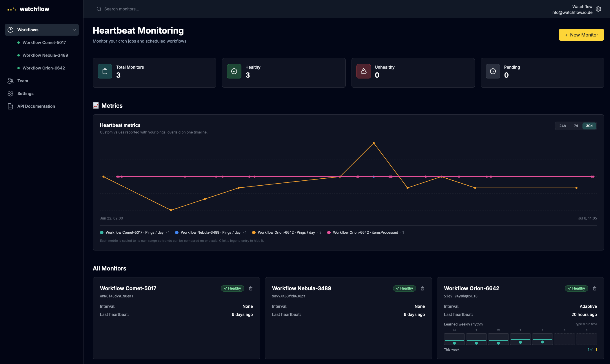This screenshot has width=610, height=364.
Task: Open the Workflow Orion-6642 monitor card title
Action: (x=471, y=288)
